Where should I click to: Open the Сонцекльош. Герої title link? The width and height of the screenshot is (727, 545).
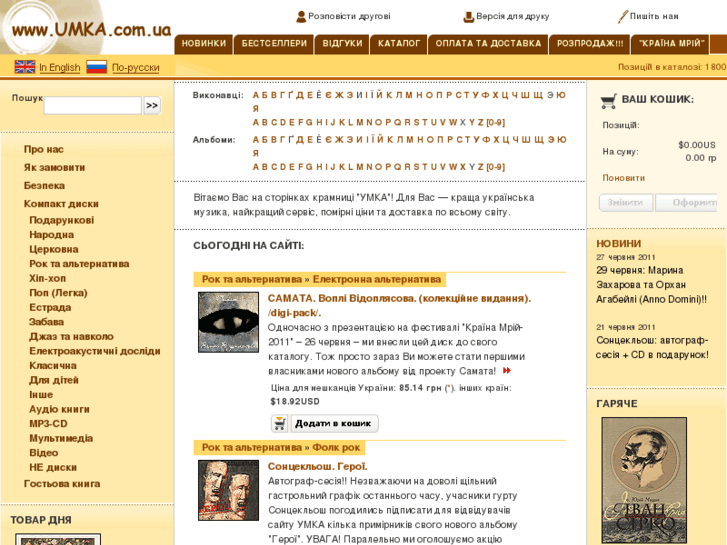(x=318, y=467)
